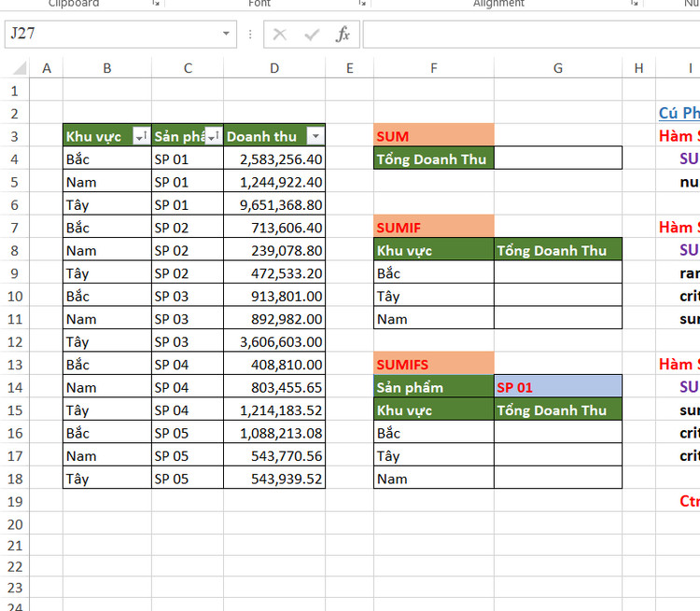Click Tây cell in row 6
The height and width of the screenshot is (611, 700).
point(107,204)
